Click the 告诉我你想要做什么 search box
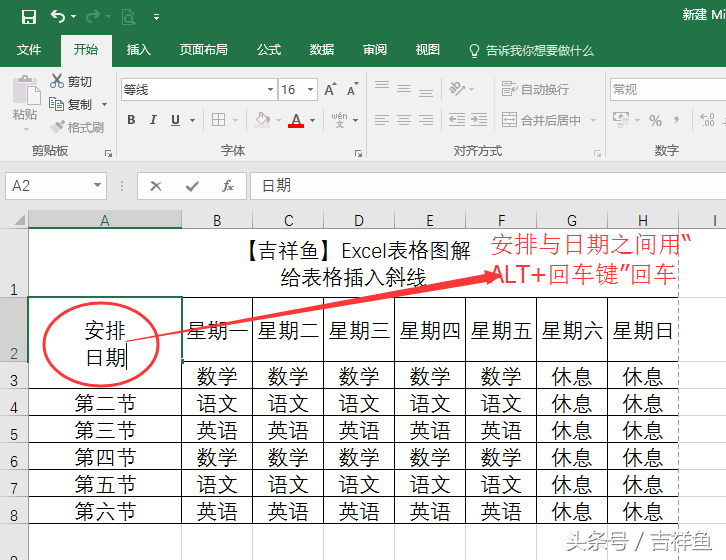 [531, 50]
